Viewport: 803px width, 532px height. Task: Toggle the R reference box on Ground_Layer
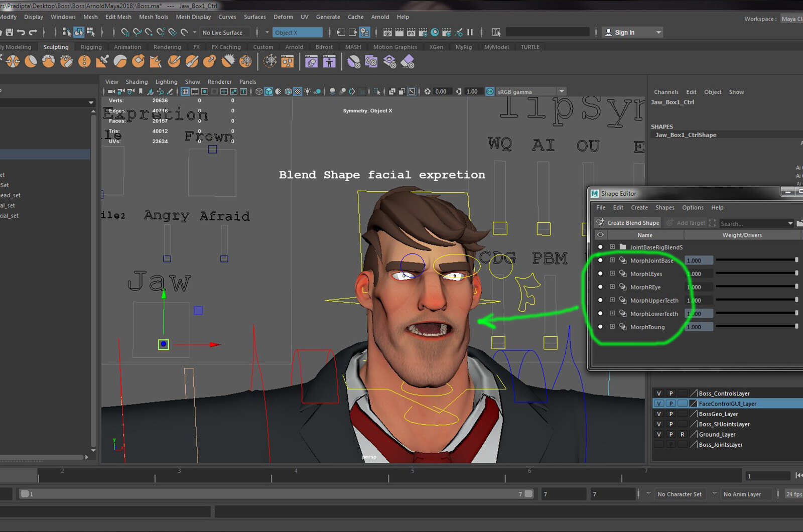(682, 434)
